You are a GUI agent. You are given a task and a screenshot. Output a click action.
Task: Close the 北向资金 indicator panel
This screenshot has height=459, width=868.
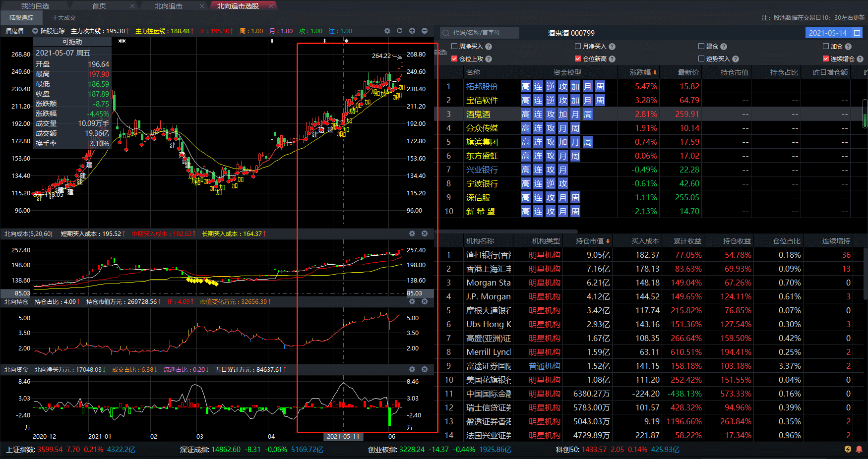[x=425, y=369]
